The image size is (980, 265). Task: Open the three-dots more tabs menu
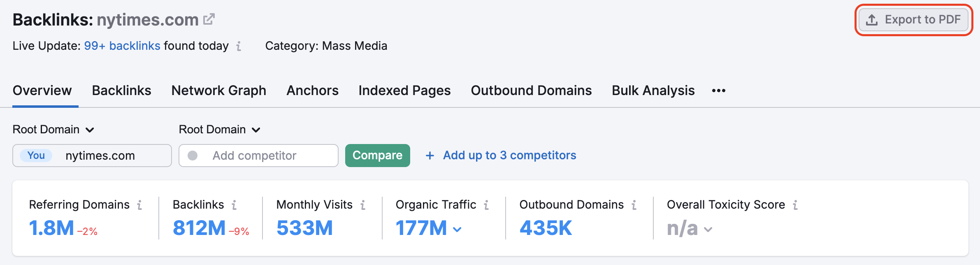click(718, 91)
